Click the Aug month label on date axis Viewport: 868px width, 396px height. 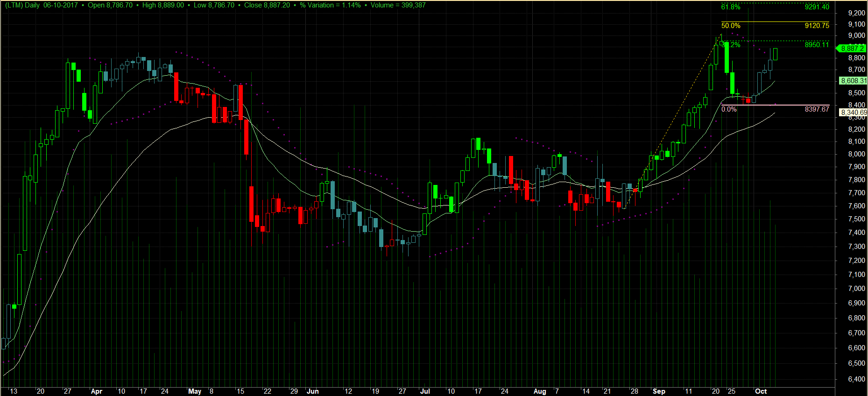click(540, 391)
